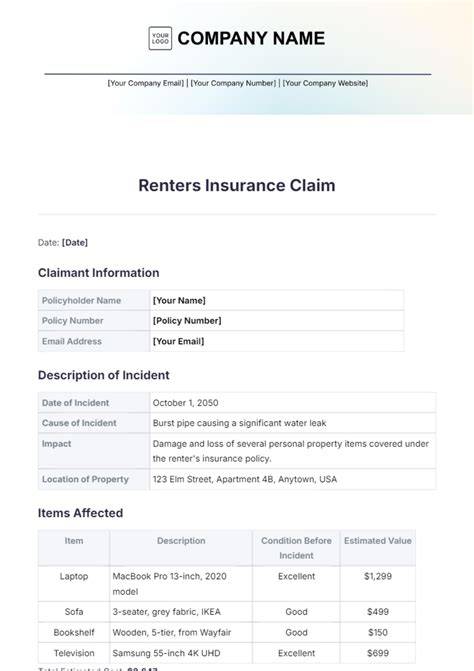
Task: Click the [Your Company Number] placeholder
Action: point(233,83)
